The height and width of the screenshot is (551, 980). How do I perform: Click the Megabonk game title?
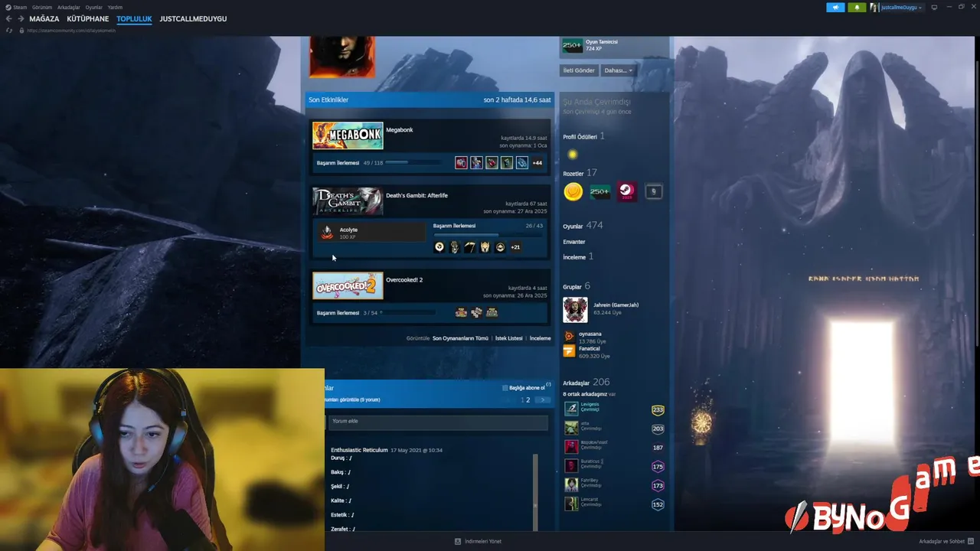[x=400, y=130]
